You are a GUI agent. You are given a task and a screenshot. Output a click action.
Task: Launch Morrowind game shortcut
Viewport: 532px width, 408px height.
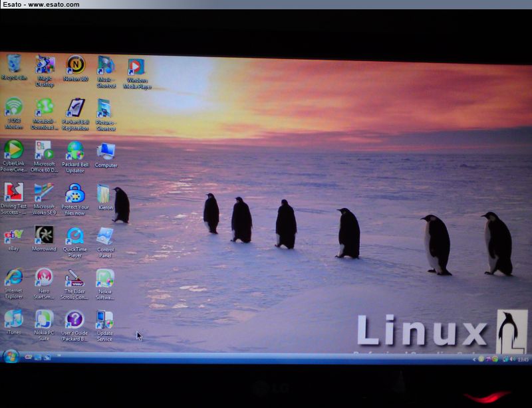coord(44,239)
